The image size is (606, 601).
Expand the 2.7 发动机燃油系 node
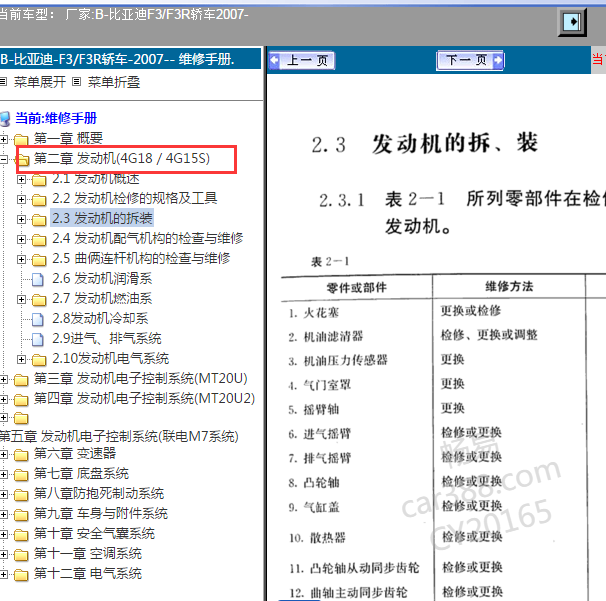22,300
